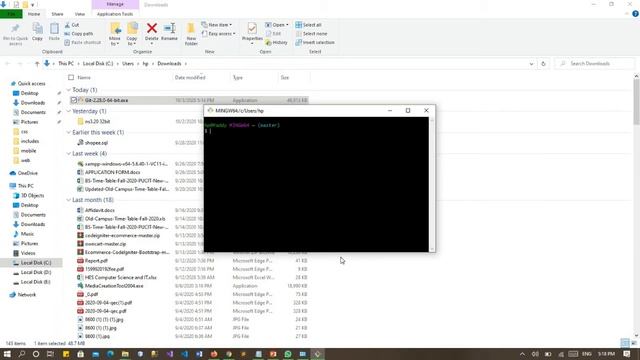Viewport: 640px width, 360px height.
Task: Open Microsoft Edge from the taskbar
Action: click(110, 354)
